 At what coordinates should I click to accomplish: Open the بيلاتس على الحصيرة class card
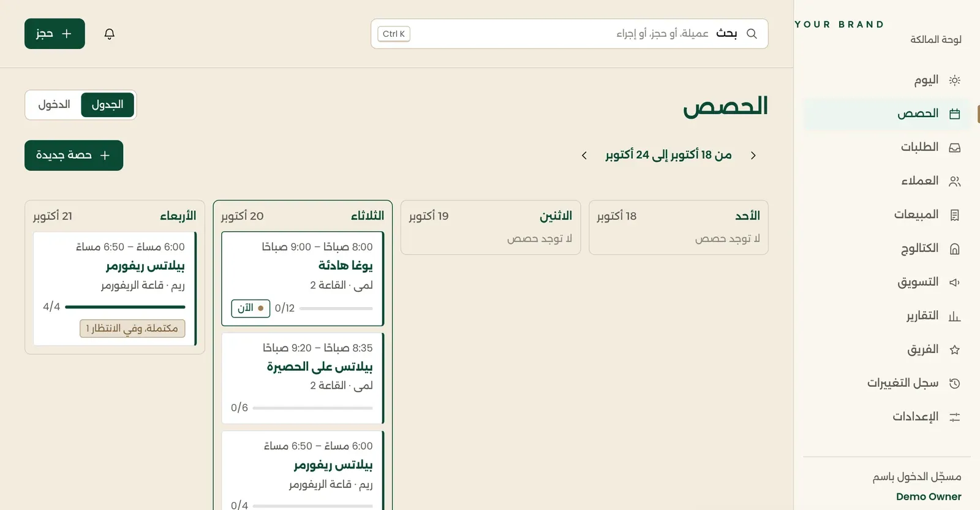[x=303, y=378]
